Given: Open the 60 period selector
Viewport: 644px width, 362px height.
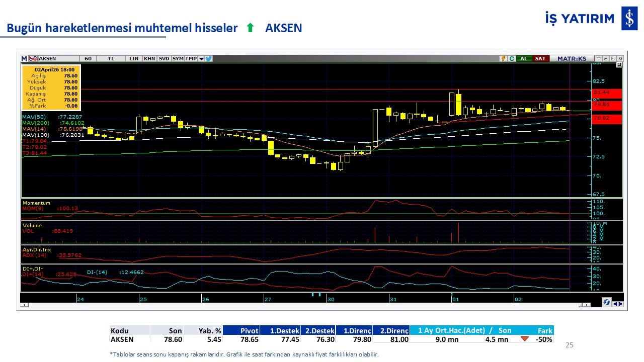Looking at the screenshot, I should click(x=88, y=59).
